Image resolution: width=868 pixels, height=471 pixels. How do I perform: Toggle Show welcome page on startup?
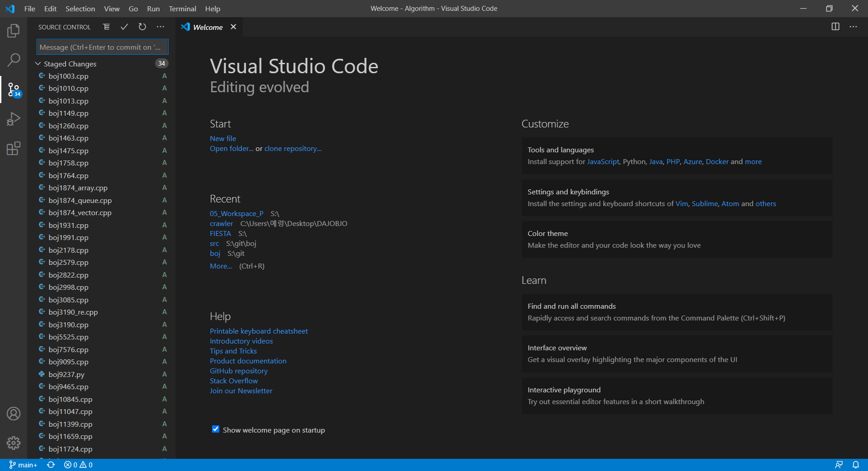[216, 429]
